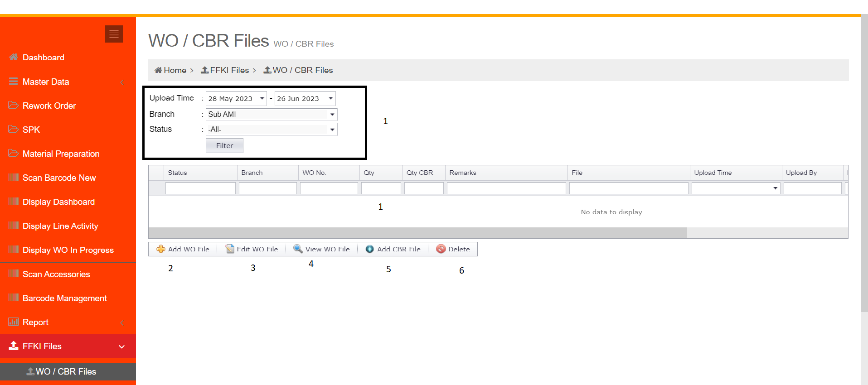Viewport: 868px width, 385px height.
Task: Expand the Report menu
Action: click(68, 322)
